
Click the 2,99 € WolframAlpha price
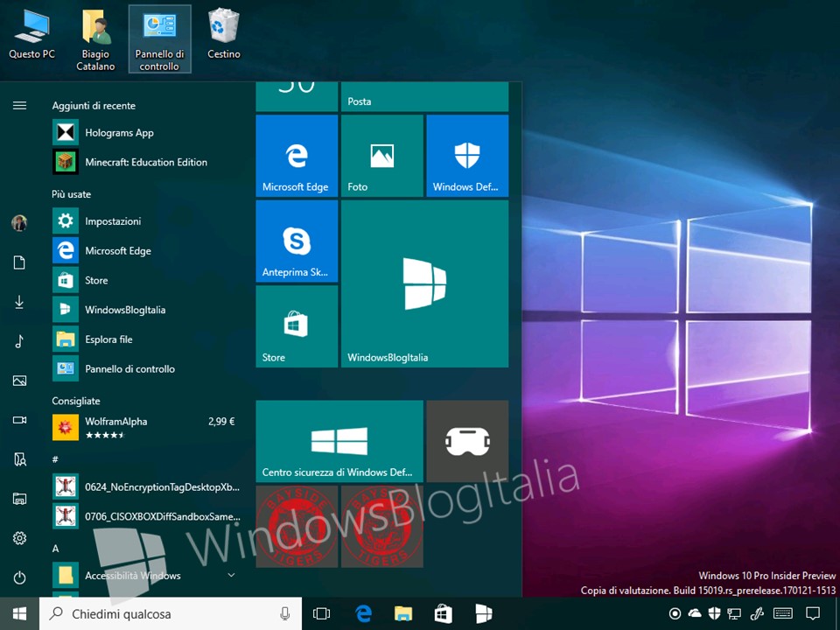(221, 422)
